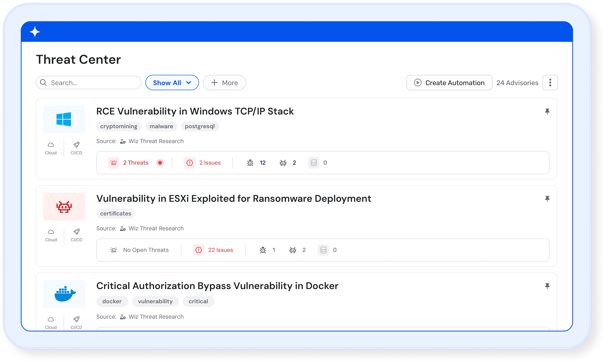Click vulnerability bug icon showing 1
Image resolution: width=606 pixels, height=364 pixels.
coord(263,250)
